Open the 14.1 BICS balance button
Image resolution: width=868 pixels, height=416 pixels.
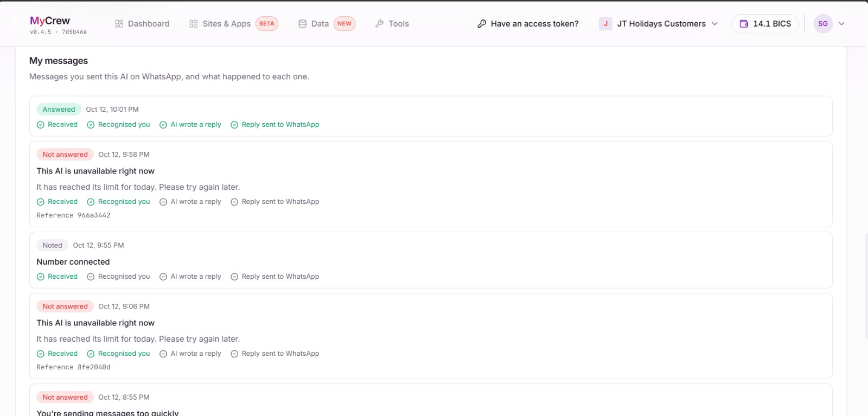(x=765, y=24)
